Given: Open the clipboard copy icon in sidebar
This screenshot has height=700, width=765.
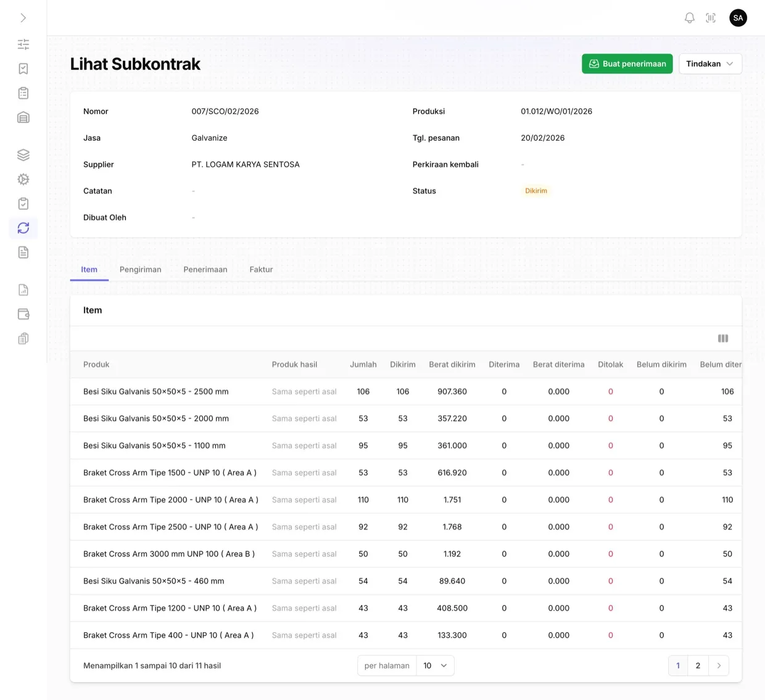Looking at the screenshot, I should 23,339.
